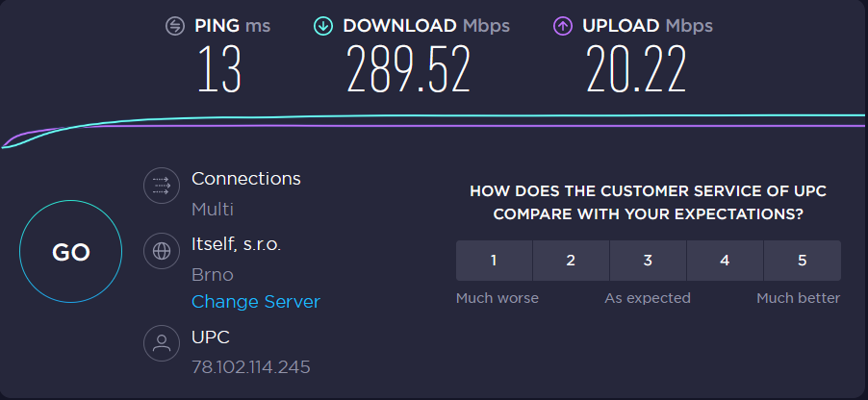Select rating 2 for UPC

(x=571, y=261)
